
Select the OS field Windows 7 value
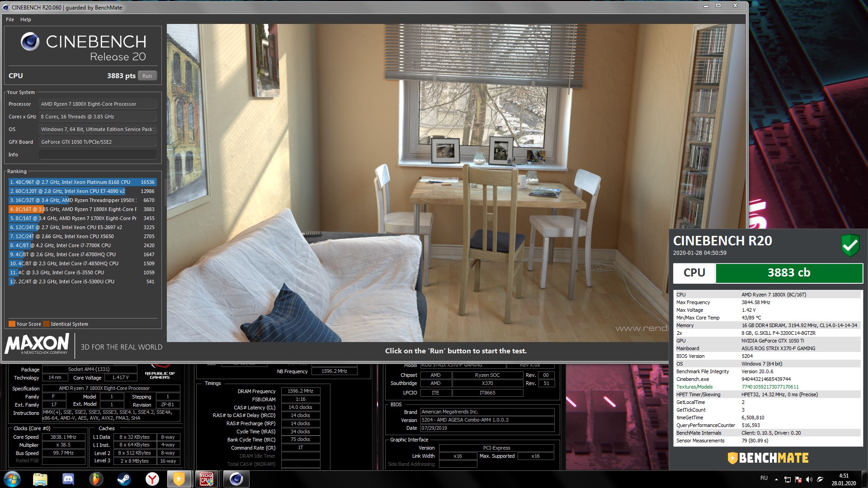(x=98, y=129)
